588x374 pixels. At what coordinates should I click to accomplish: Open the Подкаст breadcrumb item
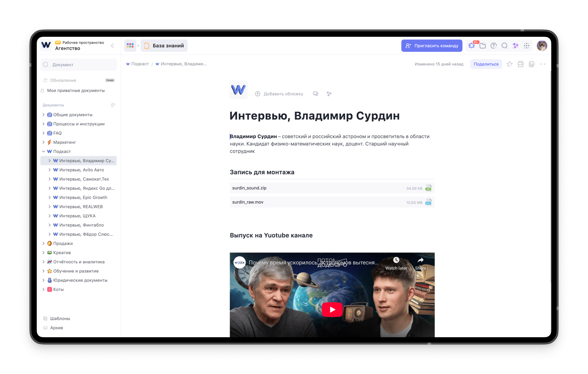click(x=140, y=64)
